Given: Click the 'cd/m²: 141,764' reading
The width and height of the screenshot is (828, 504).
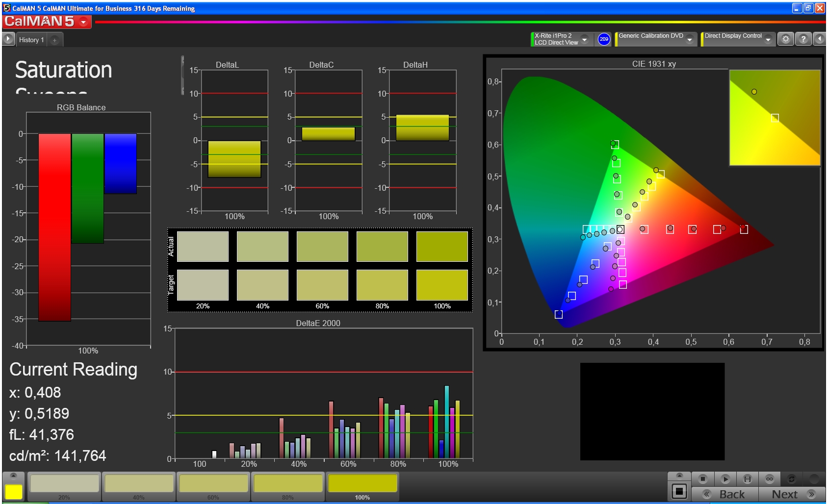Looking at the screenshot, I should [x=58, y=456].
